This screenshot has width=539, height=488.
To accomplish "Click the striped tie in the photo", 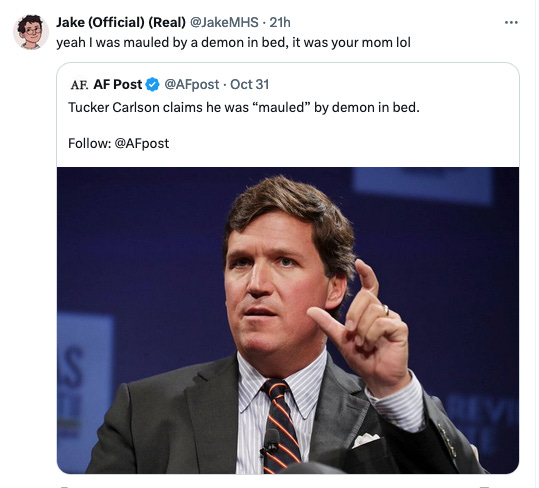I will (279, 426).
